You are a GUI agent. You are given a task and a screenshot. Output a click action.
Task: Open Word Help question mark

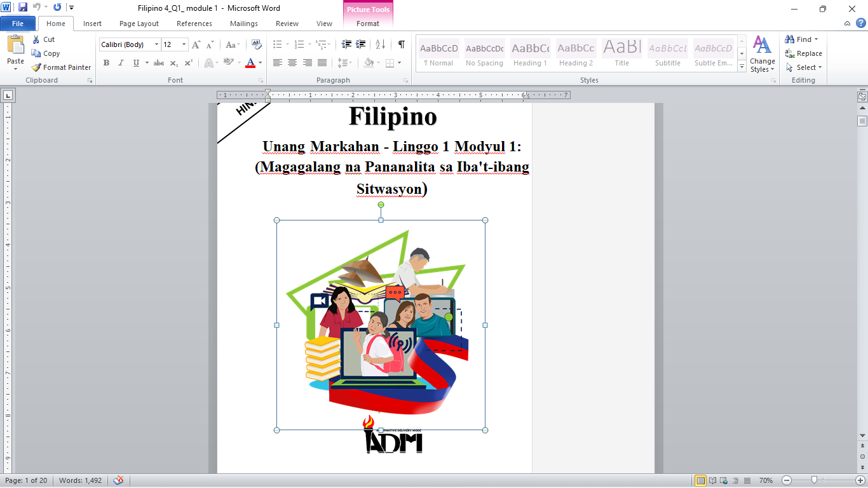coord(860,24)
